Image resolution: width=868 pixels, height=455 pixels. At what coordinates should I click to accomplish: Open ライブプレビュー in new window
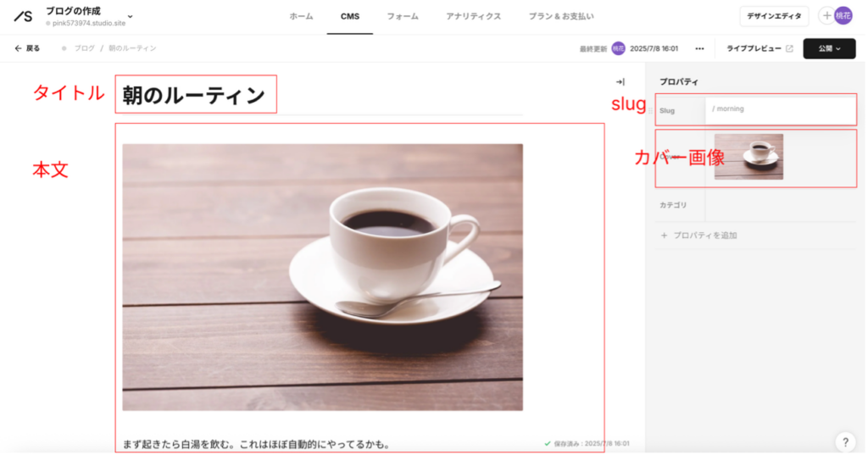(759, 48)
